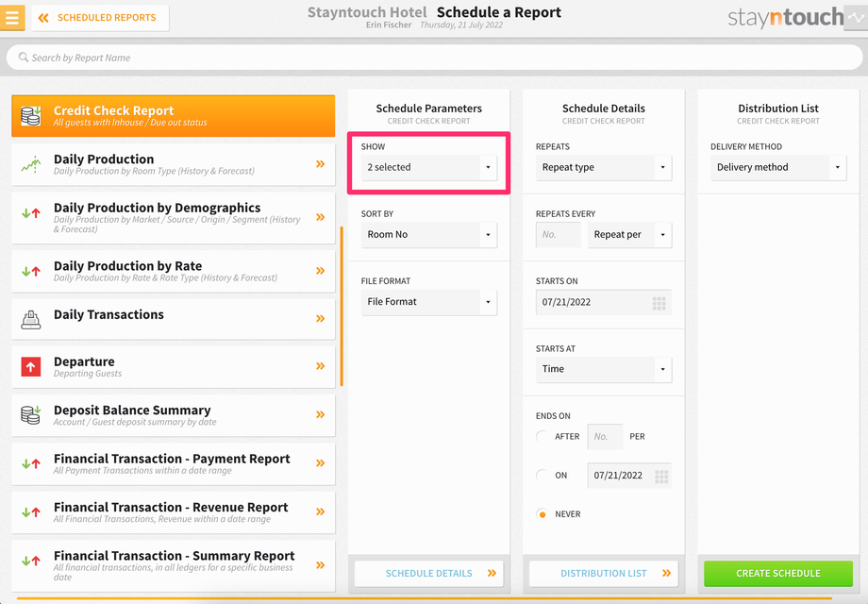
Task: Open Daily Transactions chevron arrows
Action: click(320, 318)
